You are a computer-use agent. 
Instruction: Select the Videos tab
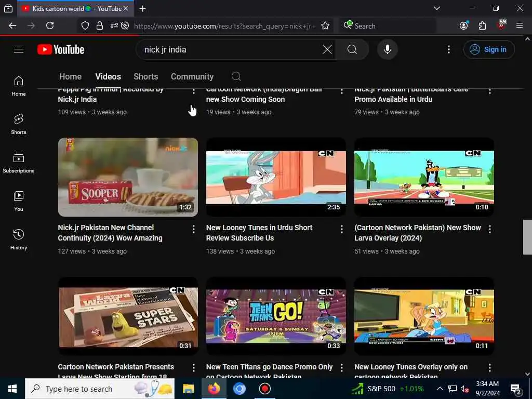108,77
